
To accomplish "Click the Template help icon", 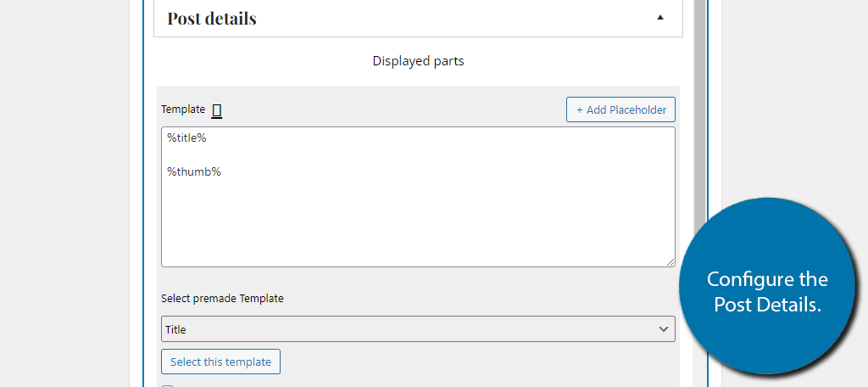I will click(217, 110).
